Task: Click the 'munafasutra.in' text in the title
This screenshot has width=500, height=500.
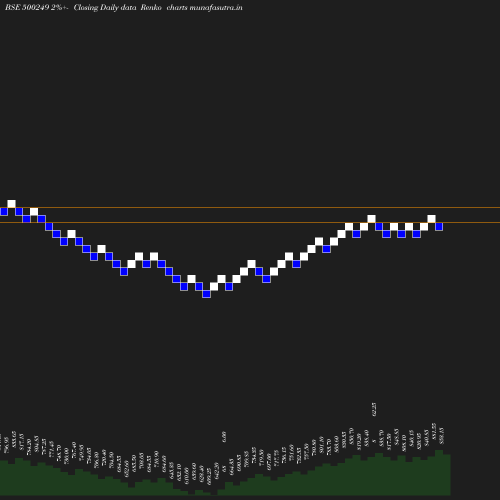Action: click(216, 7)
